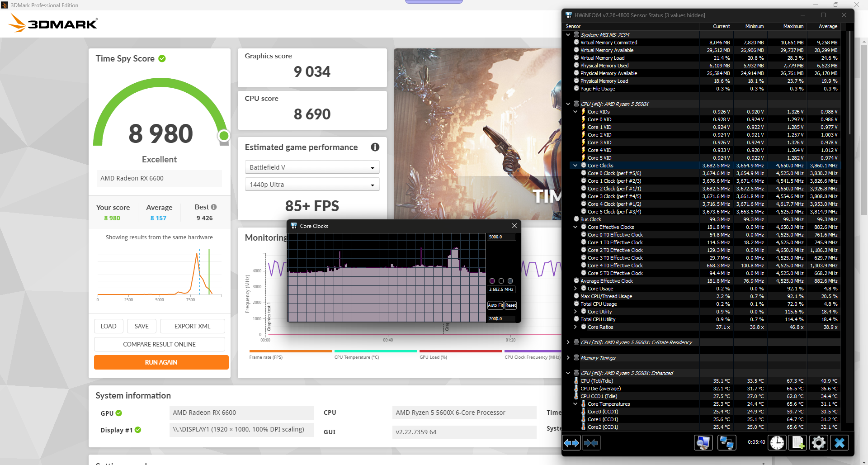Screen dimensions: 868x465
Task: Click the circle icon of Bus Clock row
Action: point(576,219)
